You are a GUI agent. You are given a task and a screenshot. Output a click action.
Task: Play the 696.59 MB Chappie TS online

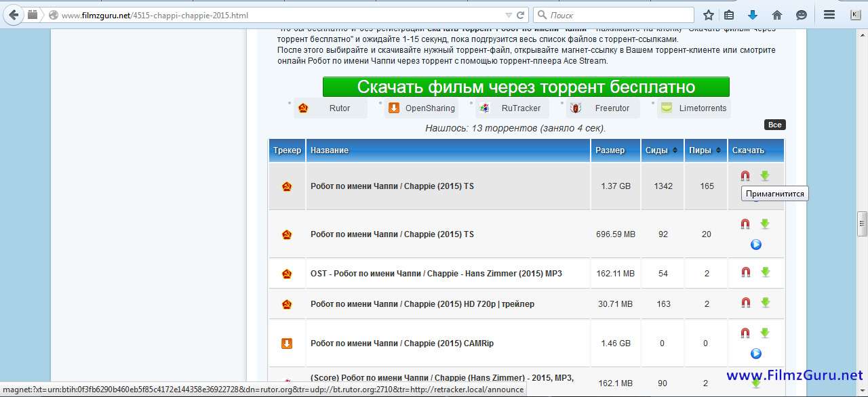click(755, 245)
